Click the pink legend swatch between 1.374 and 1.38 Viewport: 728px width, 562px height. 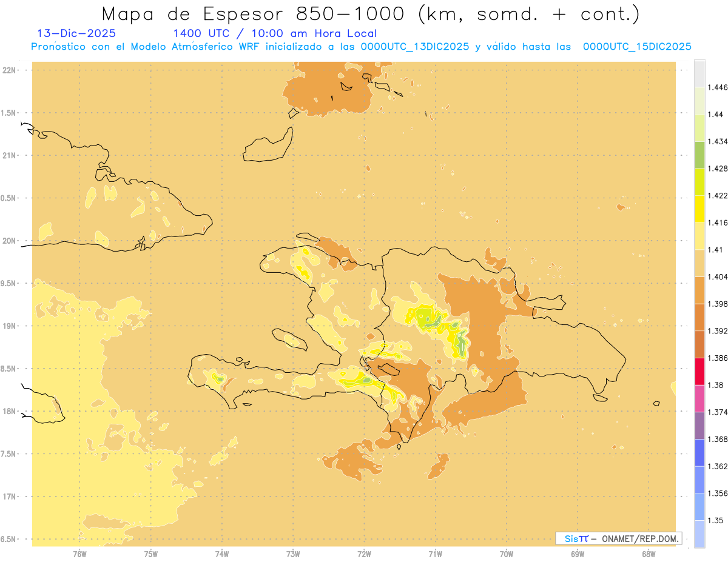[x=699, y=398]
